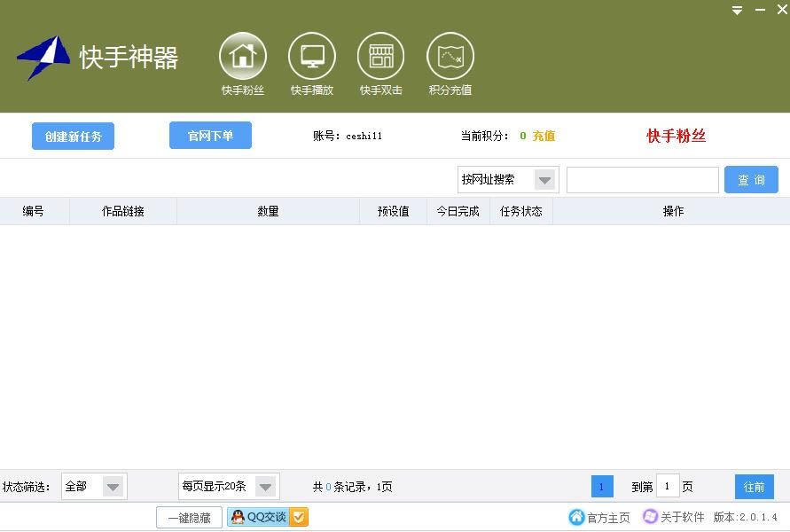790x532 pixels.
Task: Click the 官方主页 house icon
Action: point(576,517)
